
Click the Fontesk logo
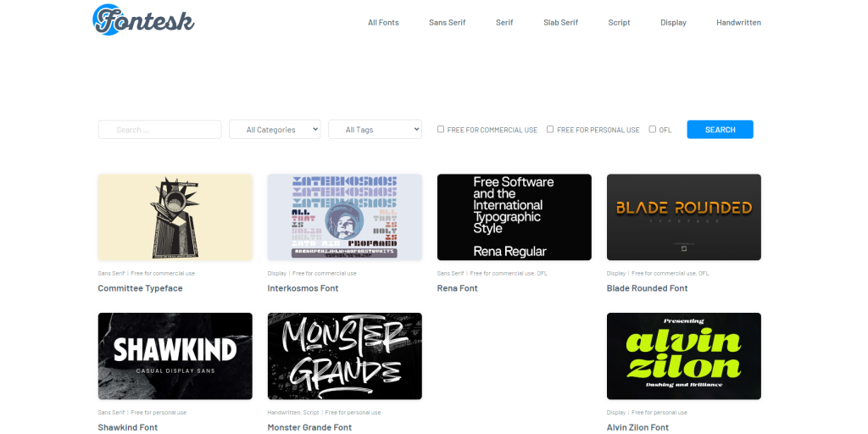[x=143, y=20]
